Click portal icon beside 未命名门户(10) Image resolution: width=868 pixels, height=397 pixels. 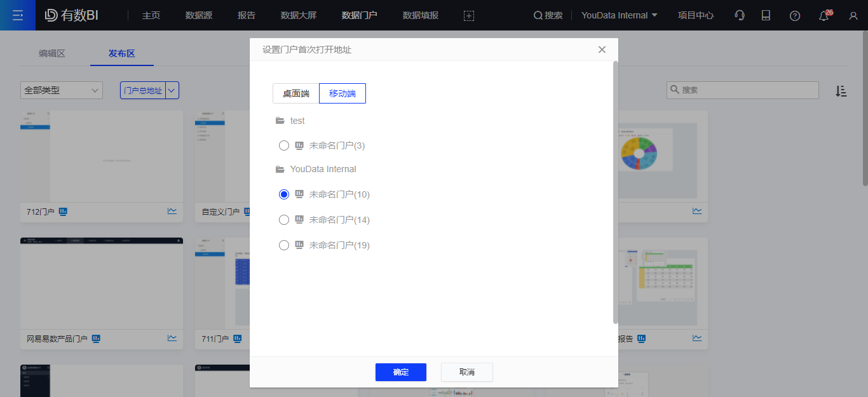[299, 194]
